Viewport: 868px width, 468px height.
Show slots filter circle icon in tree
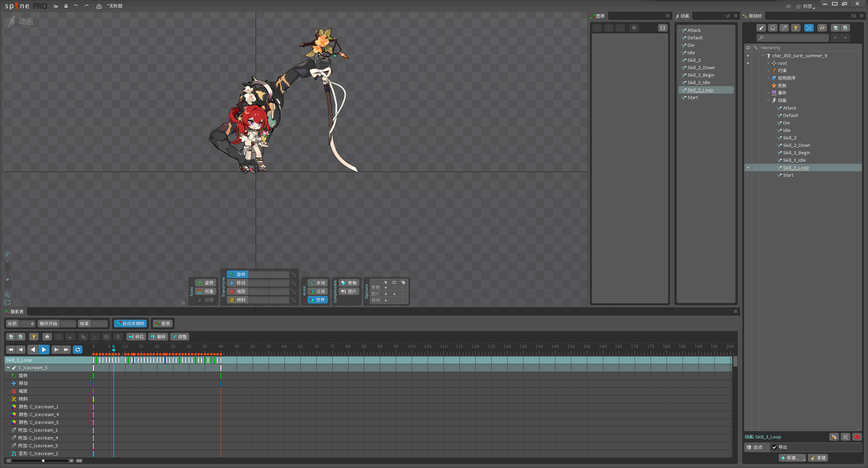click(773, 28)
